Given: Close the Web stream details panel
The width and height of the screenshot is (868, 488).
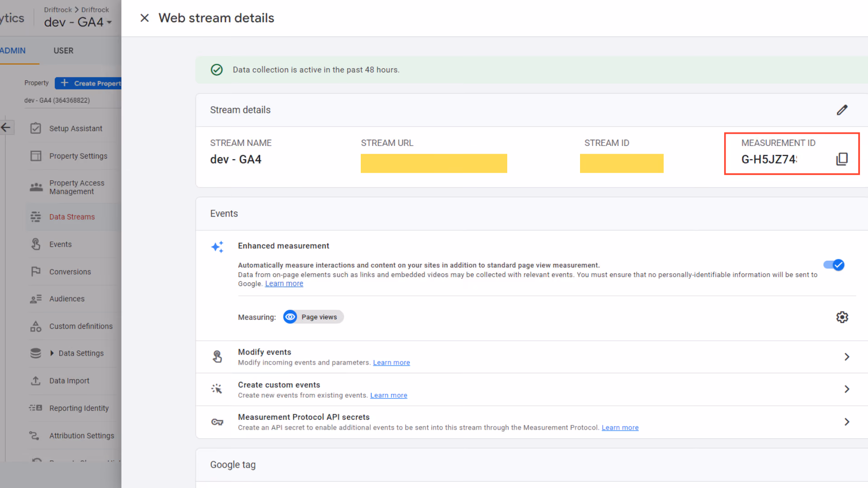Looking at the screenshot, I should tap(145, 18).
